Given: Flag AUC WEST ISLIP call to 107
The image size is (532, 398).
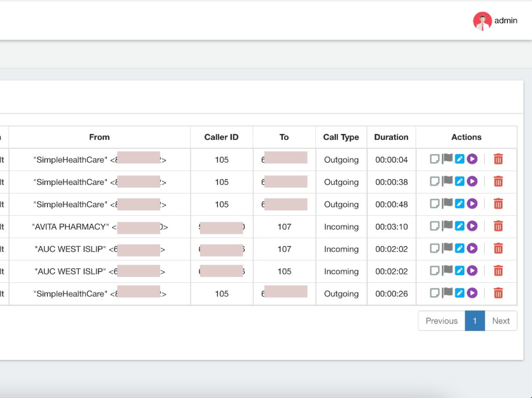Looking at the screenshot, I should click(447, 248).
